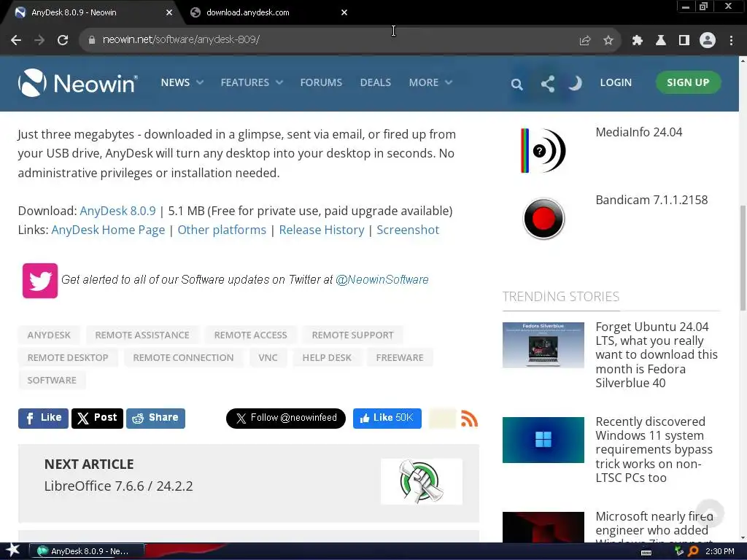Download via AnyDesk 8.0.9 link
Image resolution: width=747 pixels, height=560 pixels.
click(x=117, y=211)
